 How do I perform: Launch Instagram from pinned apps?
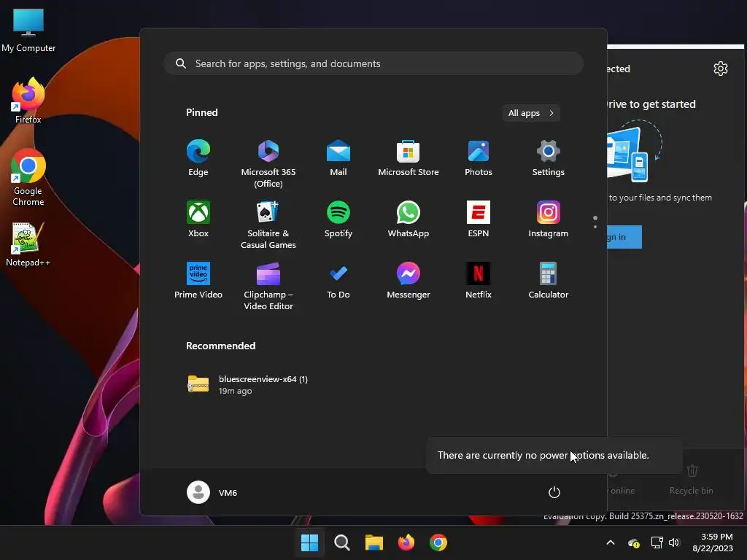coord(549,219)
